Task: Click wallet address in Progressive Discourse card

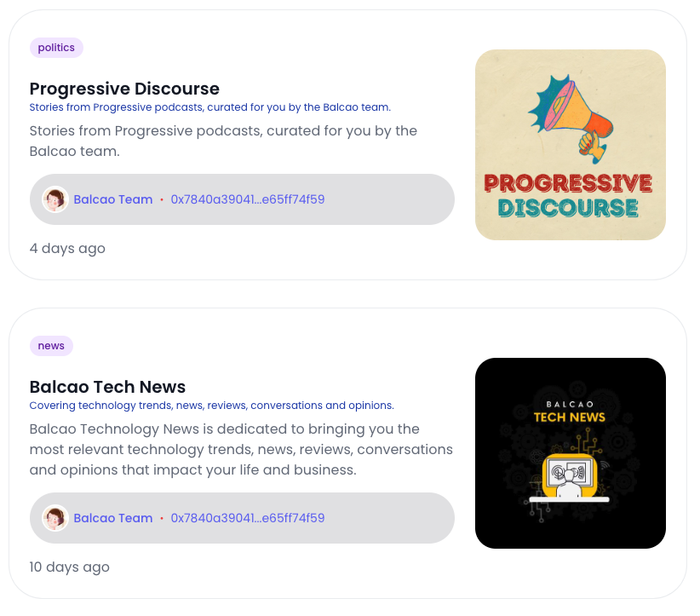Action: [248, 199]
